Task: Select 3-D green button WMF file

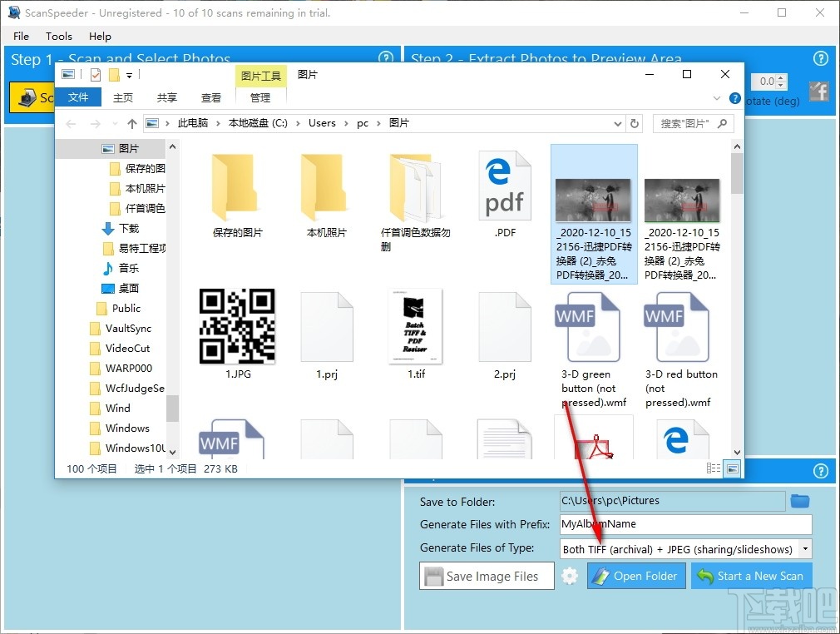Action: 594,349
